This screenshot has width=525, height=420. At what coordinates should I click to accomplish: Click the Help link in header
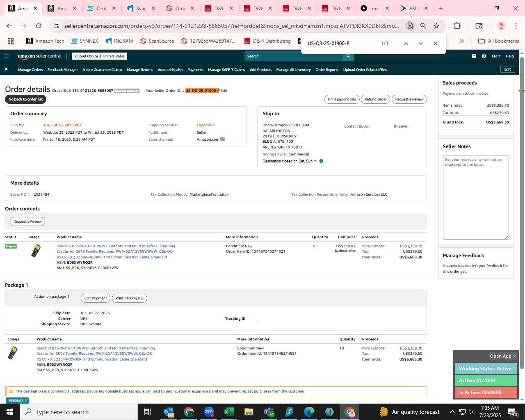(510, 56)
